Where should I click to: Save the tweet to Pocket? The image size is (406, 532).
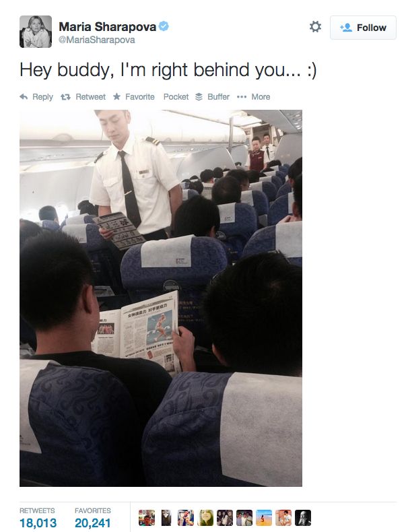pos(176,97)
